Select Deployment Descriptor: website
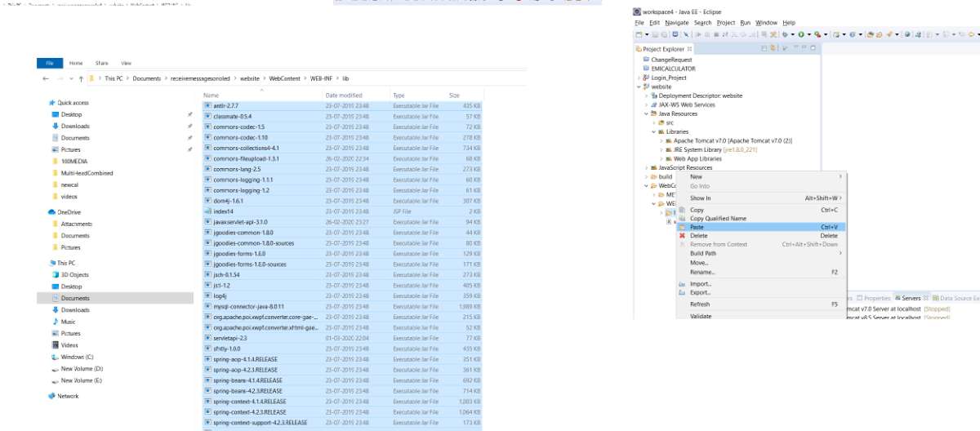Viewport: 980px width, 431px height. 696,96
